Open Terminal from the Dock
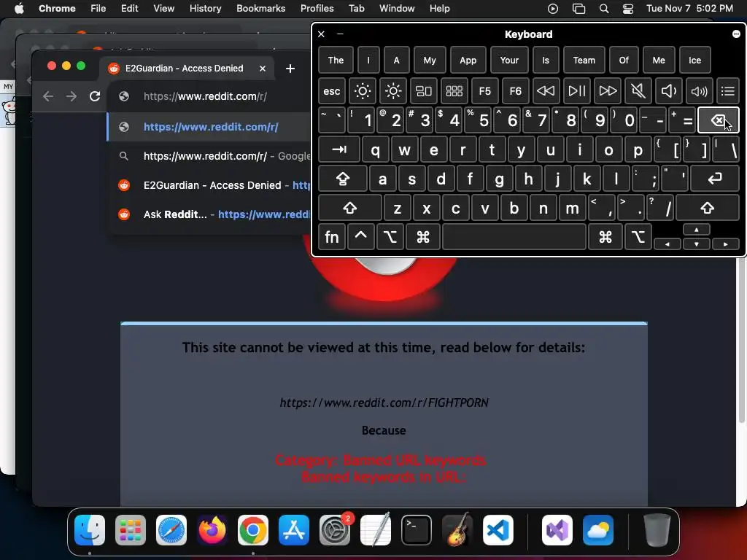This screenshot has height=560, width=747. pos(417,530)
